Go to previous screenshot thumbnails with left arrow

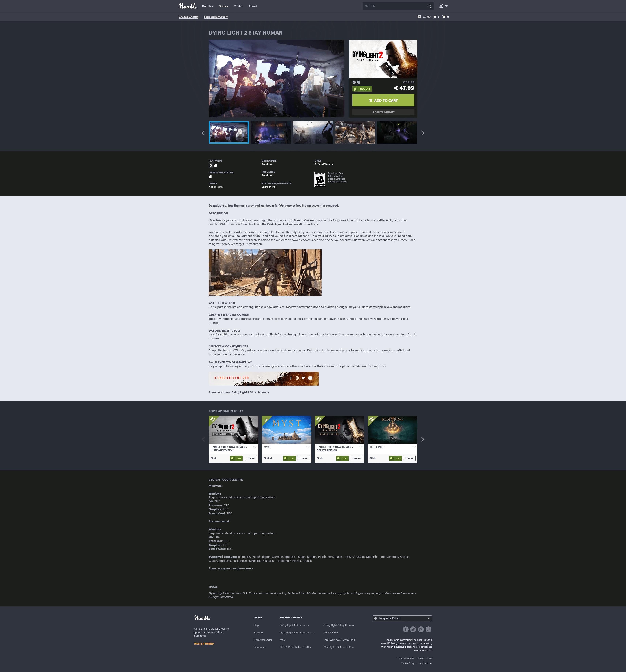(203, 133)
